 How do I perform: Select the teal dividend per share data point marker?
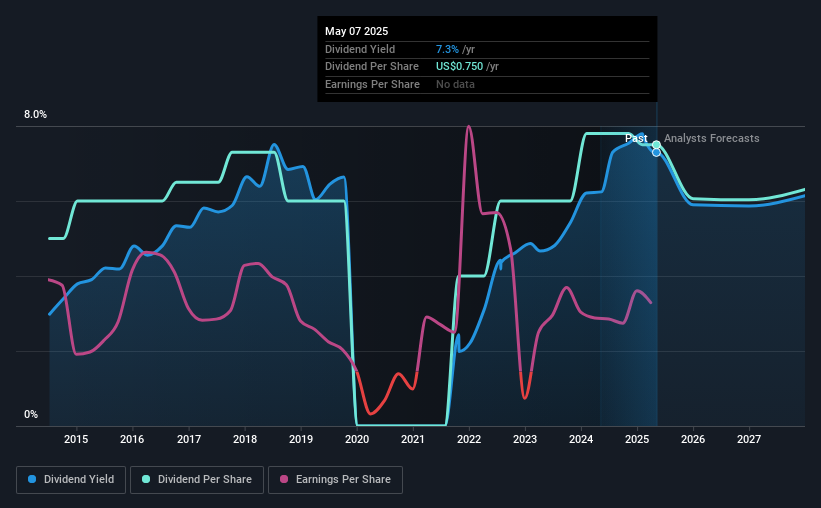pyautogui.click(x=656, y=145)
